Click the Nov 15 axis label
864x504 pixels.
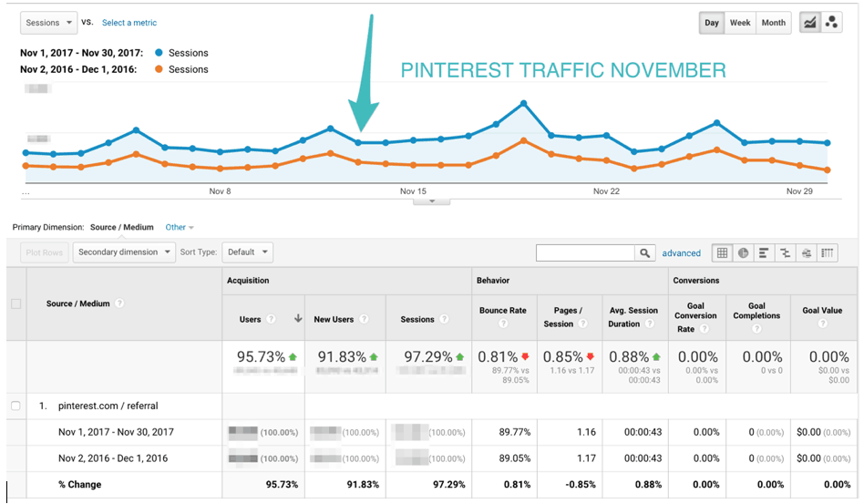(x=413, y=191)
